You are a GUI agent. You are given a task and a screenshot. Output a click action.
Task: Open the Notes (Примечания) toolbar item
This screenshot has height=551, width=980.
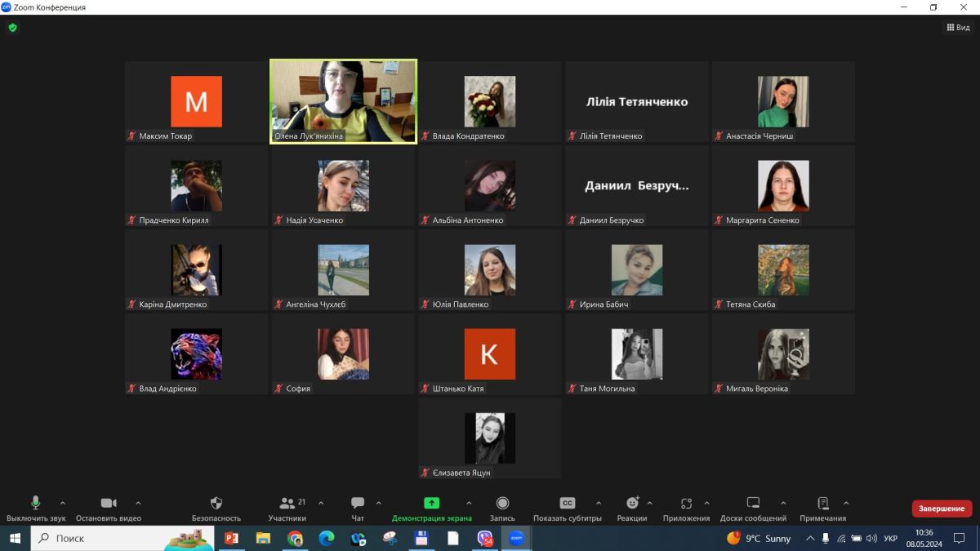[822, 504]
